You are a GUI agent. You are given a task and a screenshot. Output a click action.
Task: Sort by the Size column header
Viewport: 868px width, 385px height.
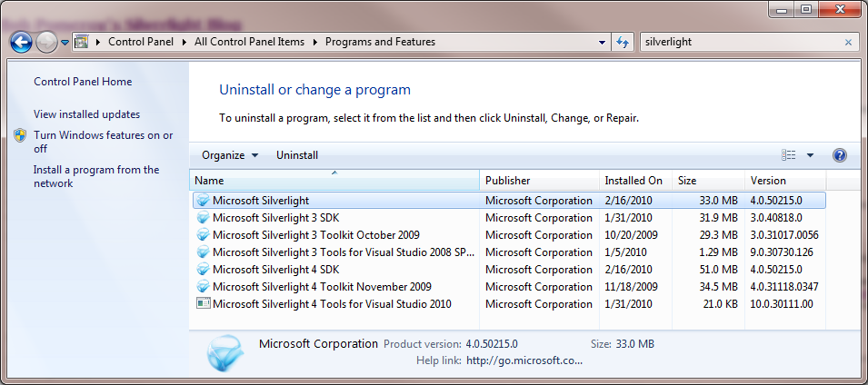point(708,181)
